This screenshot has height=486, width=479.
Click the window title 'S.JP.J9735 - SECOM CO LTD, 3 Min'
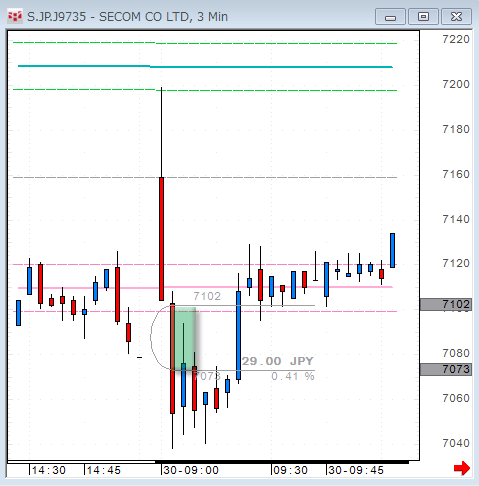127,17
